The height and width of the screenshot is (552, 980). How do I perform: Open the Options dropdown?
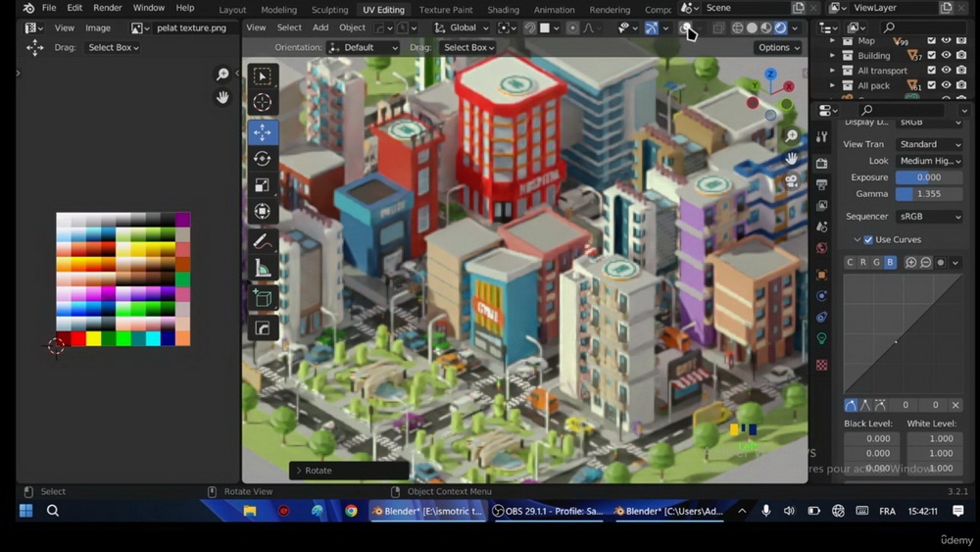click(778, 47)
